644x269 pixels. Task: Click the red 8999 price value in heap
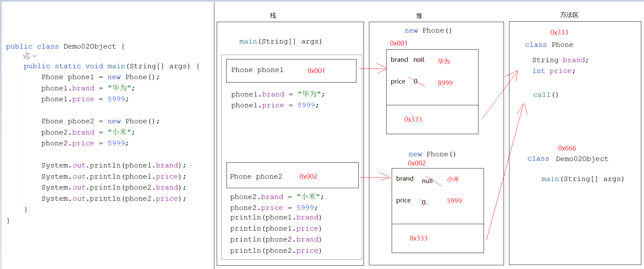445,83
